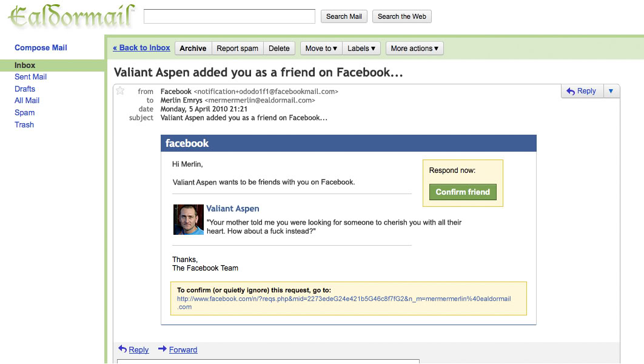Image resolution: width=644 pixels, height=364 pixels.
Task: Report this message as spam
Action: (237, 49)
